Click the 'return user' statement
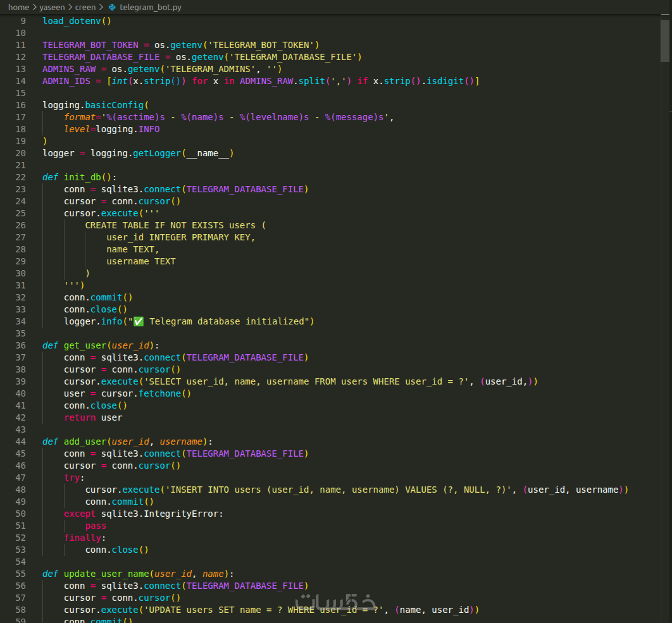 pyautogui.click(x=93, y=417)
